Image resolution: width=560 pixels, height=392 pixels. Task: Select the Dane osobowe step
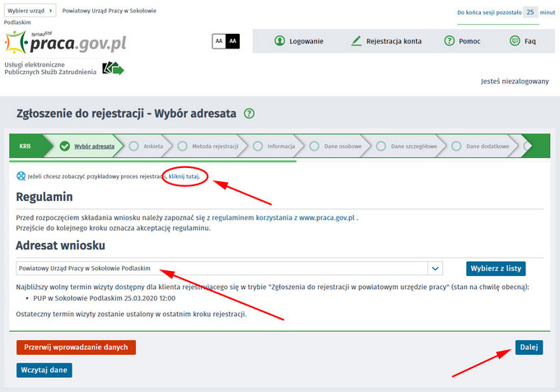[x=336, y=146]
